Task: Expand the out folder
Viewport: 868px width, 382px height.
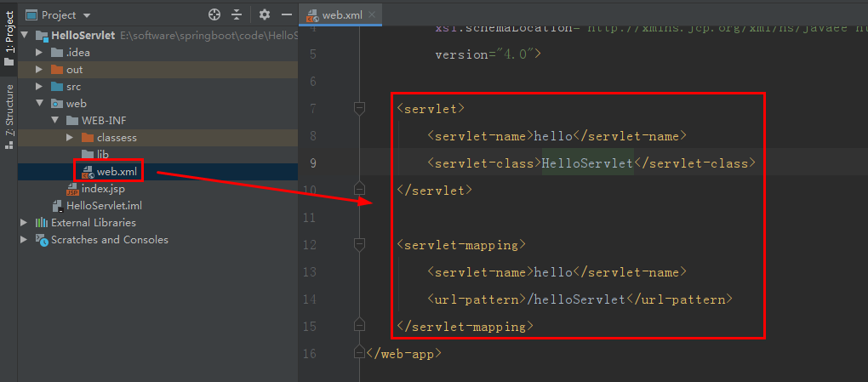Action: 39,70
